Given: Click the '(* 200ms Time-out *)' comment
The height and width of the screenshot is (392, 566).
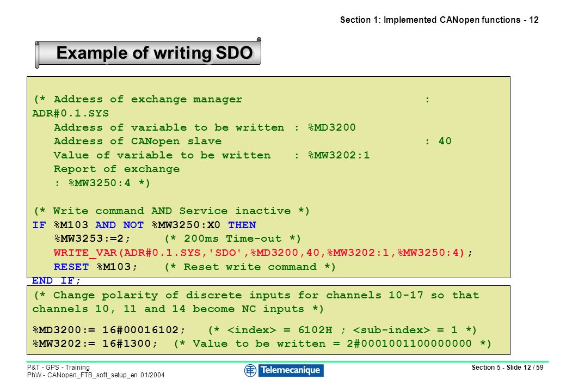Looking at the screenshot, I should pos(232,238).
